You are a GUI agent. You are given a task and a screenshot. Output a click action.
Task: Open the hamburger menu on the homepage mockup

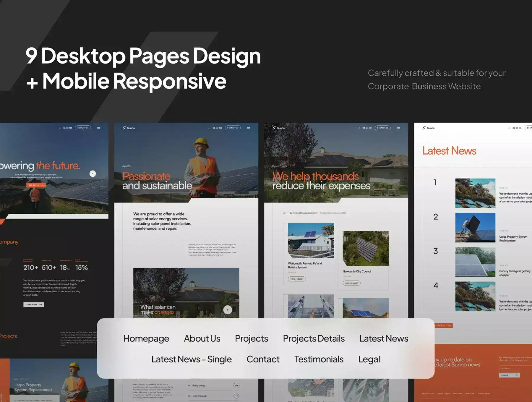click(99, 128)
